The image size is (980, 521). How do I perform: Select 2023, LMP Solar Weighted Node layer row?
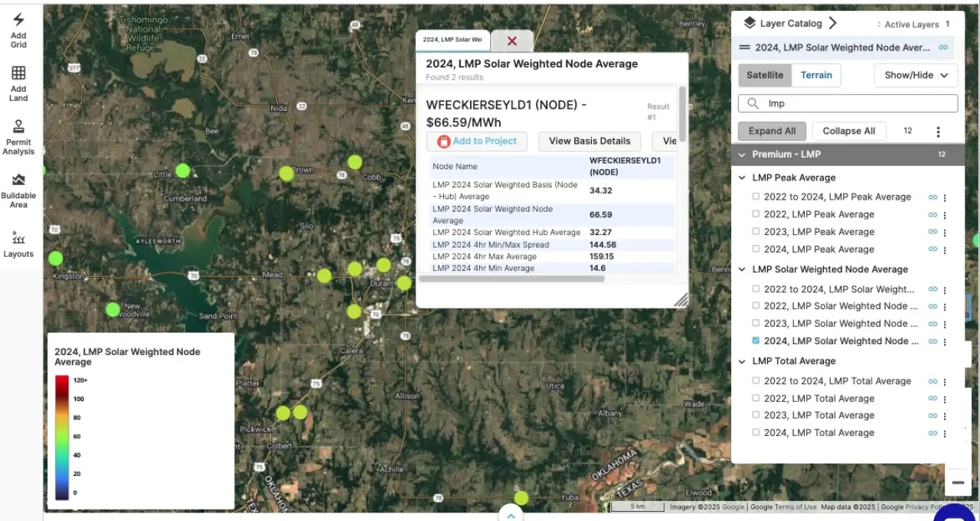(x=841, y=324)
